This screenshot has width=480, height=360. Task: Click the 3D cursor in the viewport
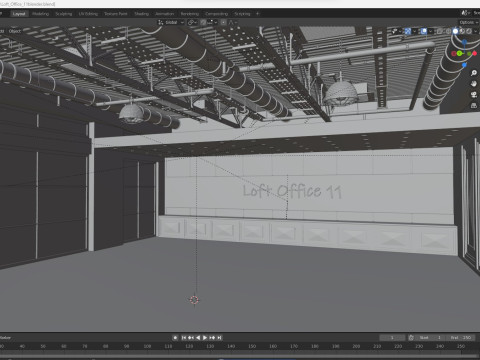pyautogui.click(x=194, y=300)
